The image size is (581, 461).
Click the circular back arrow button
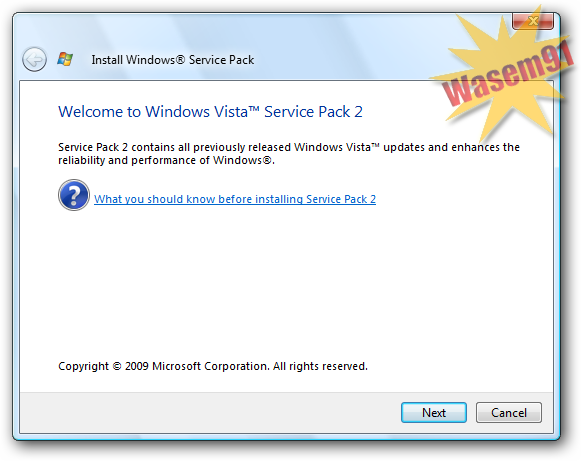point(34,59)
